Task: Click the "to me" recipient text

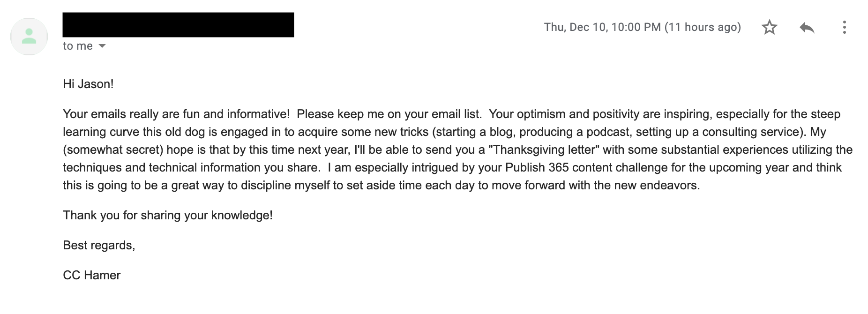Action: click(x=78, y=46)
